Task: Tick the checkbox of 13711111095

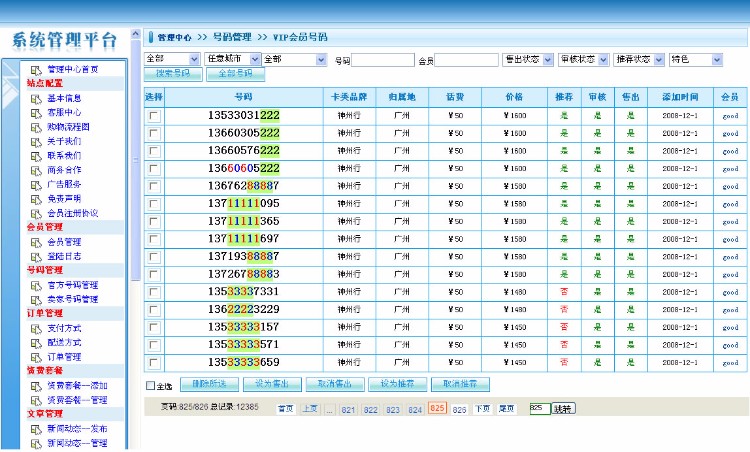Action: [154, 204]
